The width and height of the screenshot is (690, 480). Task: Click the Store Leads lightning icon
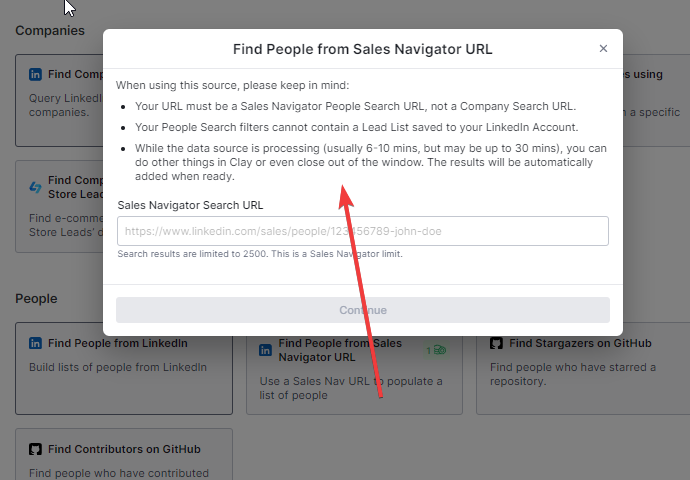(36, 187)
